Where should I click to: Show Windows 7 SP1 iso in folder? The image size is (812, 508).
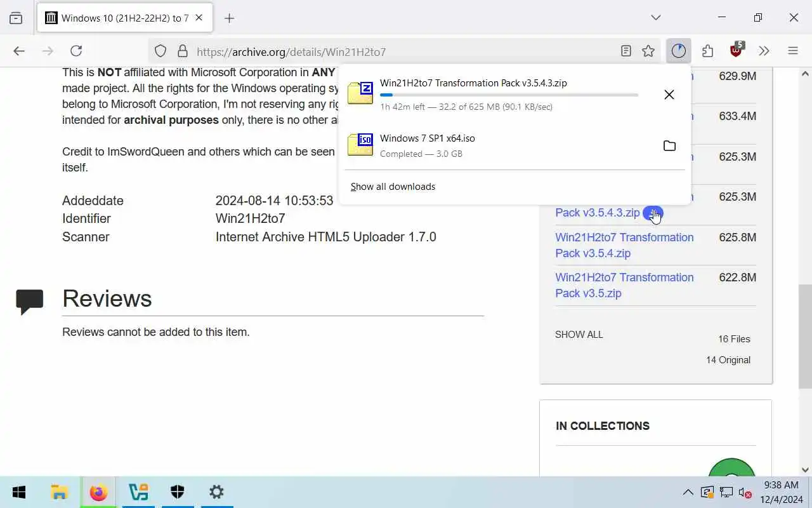click(669, 146)
